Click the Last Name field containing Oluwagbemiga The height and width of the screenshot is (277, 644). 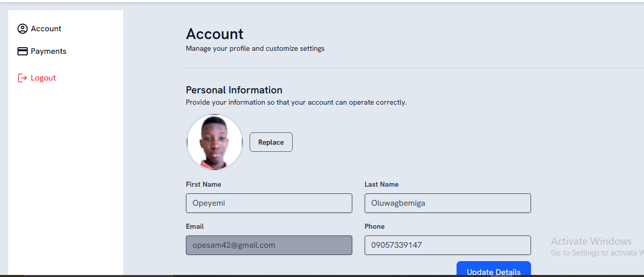(x=447, y=203)
